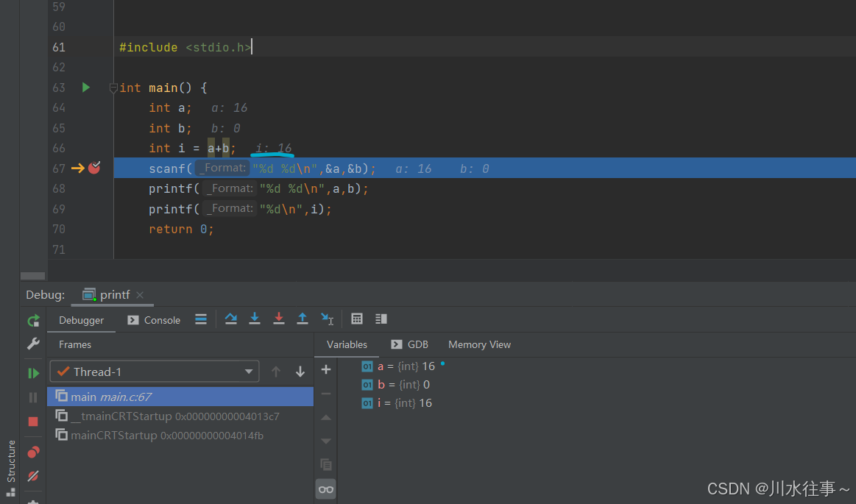Open debugger settings with wrench icon
856x504 pixels.
click(x=32, y=343)
